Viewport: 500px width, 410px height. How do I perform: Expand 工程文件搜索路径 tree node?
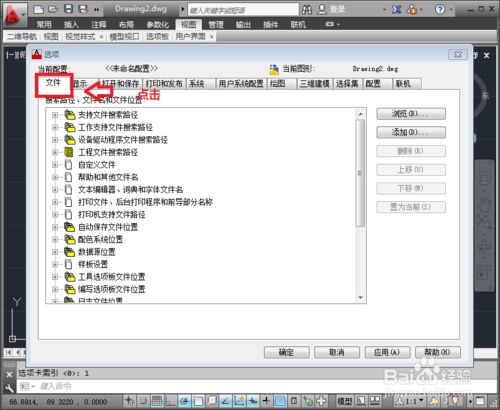55,152
